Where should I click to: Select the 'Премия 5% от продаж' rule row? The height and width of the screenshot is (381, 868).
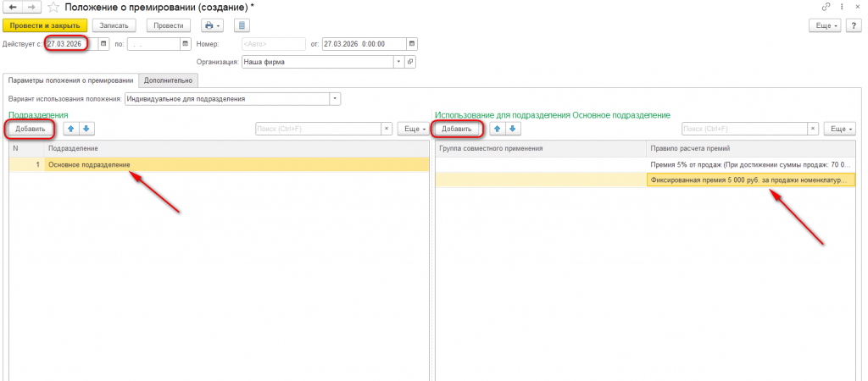[645, 165]
